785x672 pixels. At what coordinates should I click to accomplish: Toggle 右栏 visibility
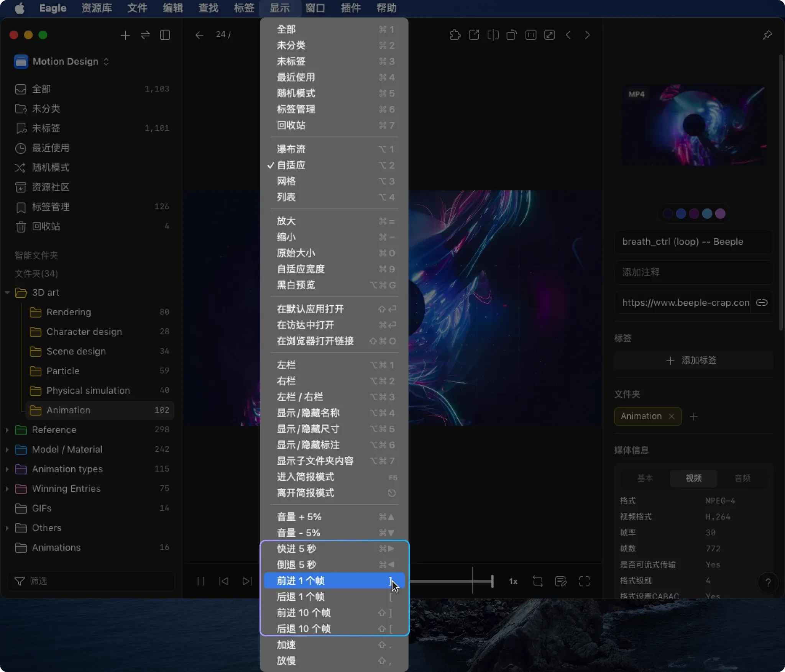[x=334, y=381]
